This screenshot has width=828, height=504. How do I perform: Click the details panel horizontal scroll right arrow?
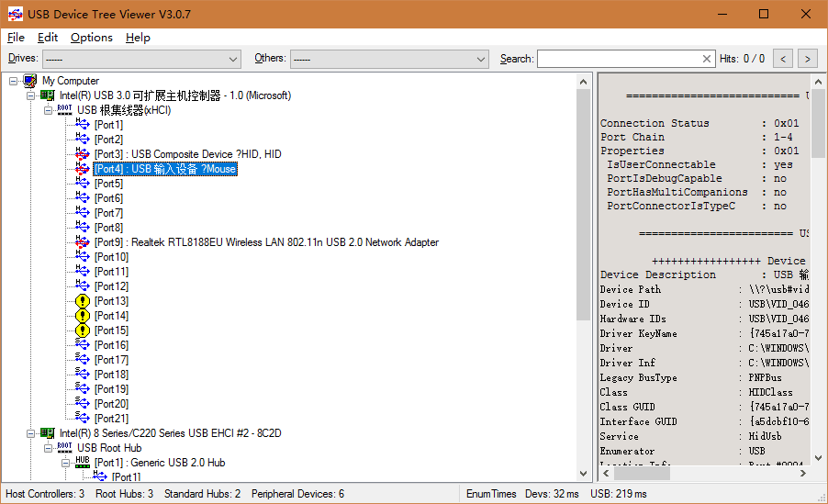coord(802,474)
